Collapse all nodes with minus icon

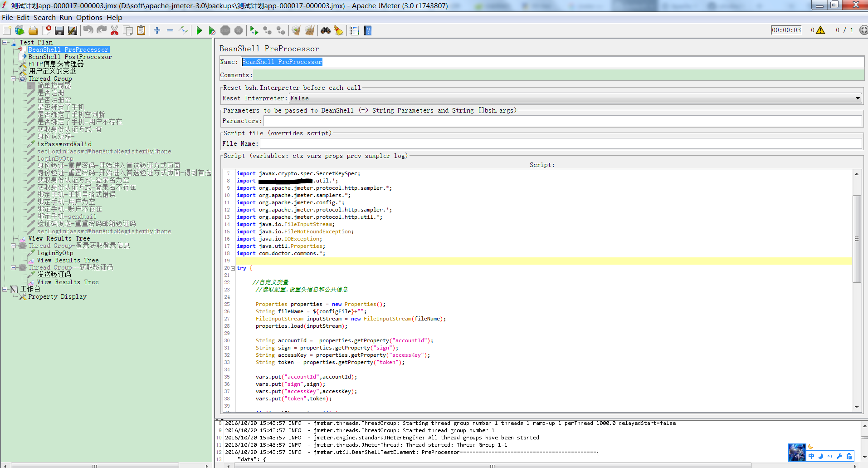[x=170, y=30]
